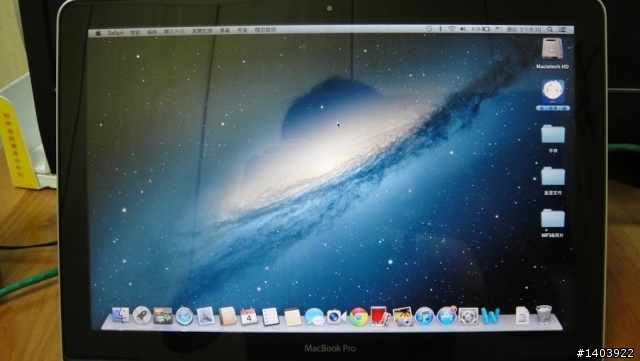Open Messages speech bubble in Dock
Image resolution: width=640 pixels, height=361 pixels.
314,317
